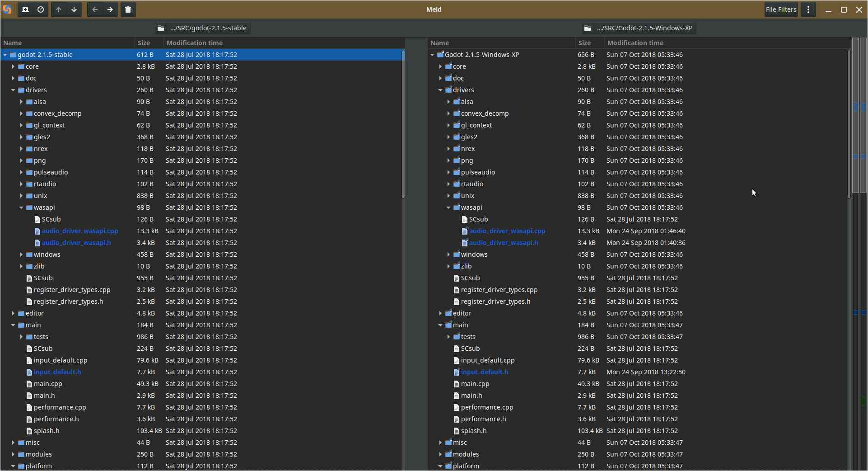Sort left pane by Size column header
Screen dimensions: 868x471
[144, 43]
